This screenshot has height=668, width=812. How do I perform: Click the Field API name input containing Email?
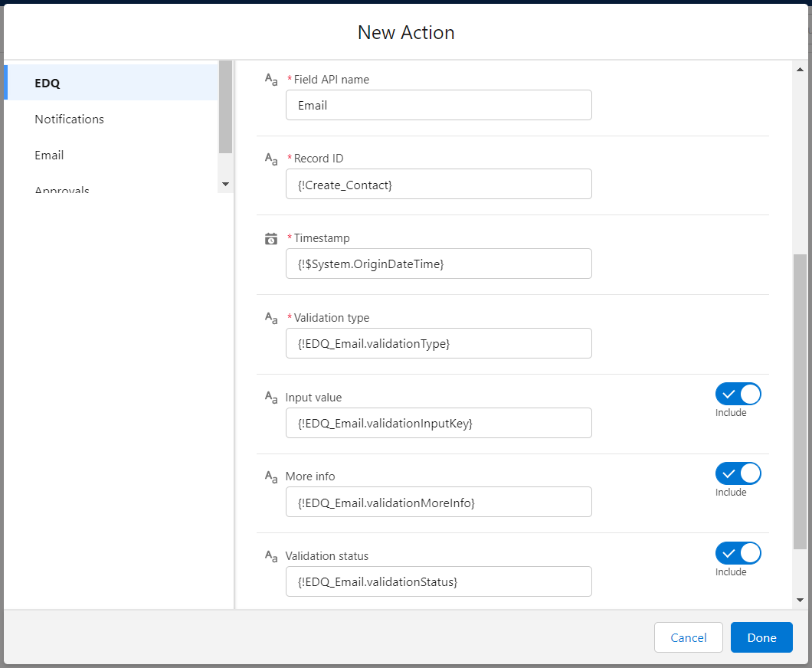[438, 105]
